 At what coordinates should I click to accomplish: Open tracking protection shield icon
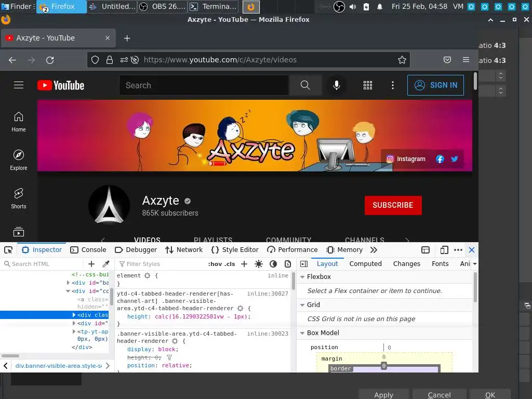pos(95,60)
